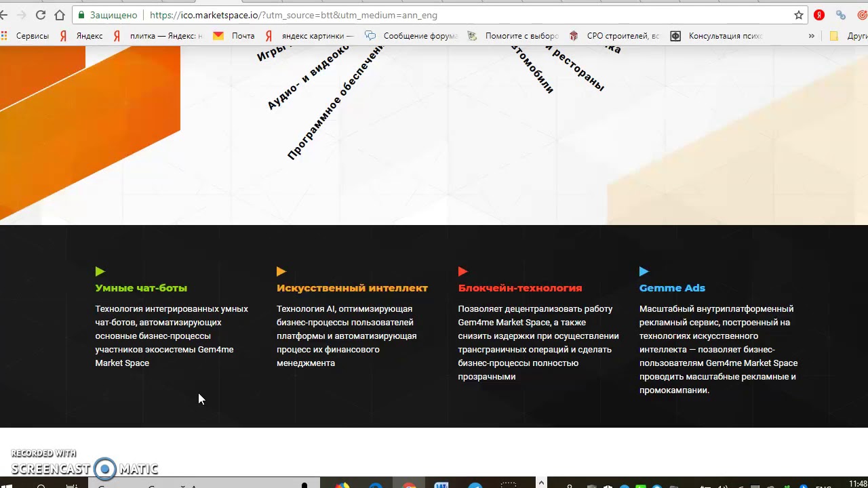868x488 pixels.
Task: Open the blue key extension icon
Action: (841, 15)
